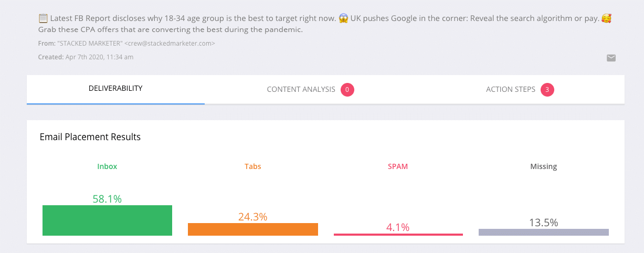Click the orange Tabs bar
The height and width of the screenshot is (253, 644).
click(x=253, y=229)
